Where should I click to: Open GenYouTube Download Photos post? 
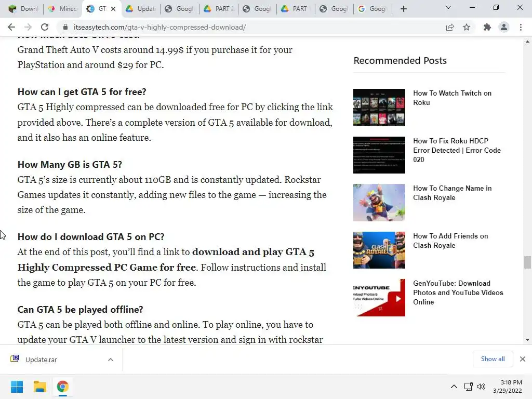[x=458, y=292]
